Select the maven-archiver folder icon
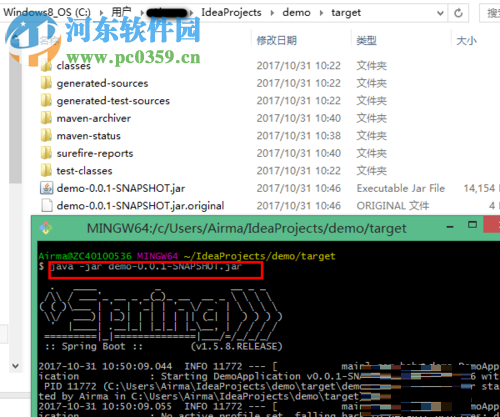 pyautogui.click(x=46, y=118)
